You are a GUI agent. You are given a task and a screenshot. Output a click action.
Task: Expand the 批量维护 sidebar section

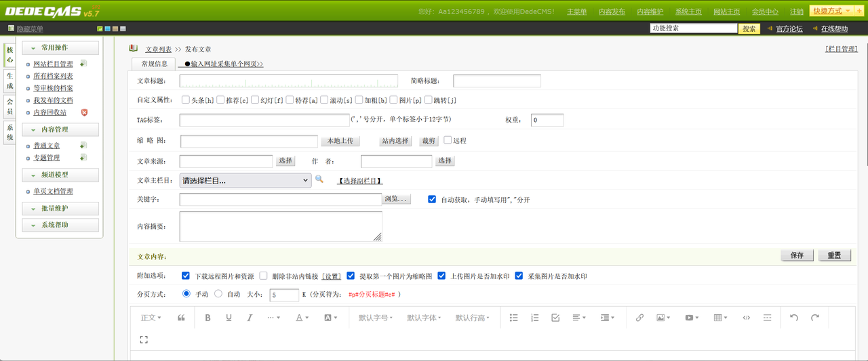point(60,209)
